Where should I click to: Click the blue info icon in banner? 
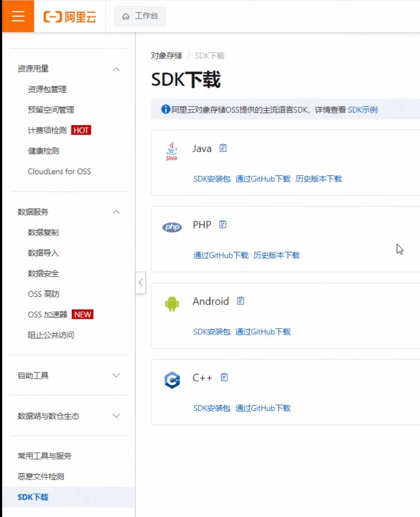point(165,109)
